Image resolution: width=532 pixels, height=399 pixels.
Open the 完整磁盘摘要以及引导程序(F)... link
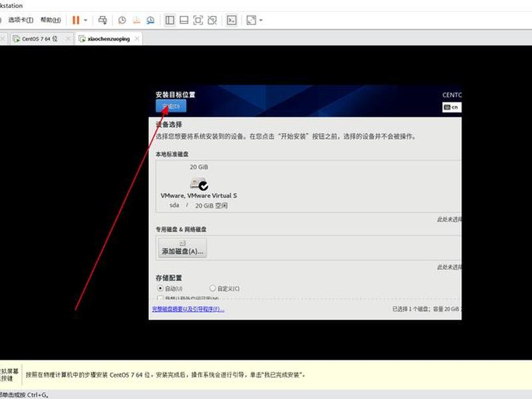coord(188,309)
